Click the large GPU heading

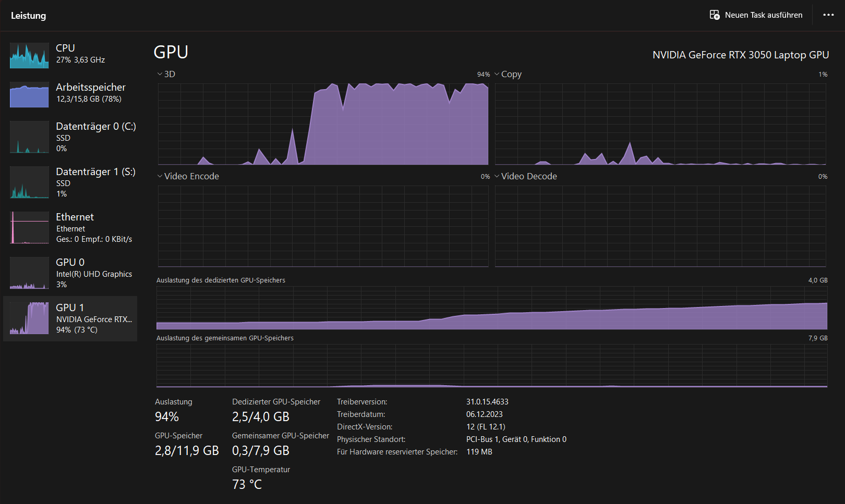point(171,52)
